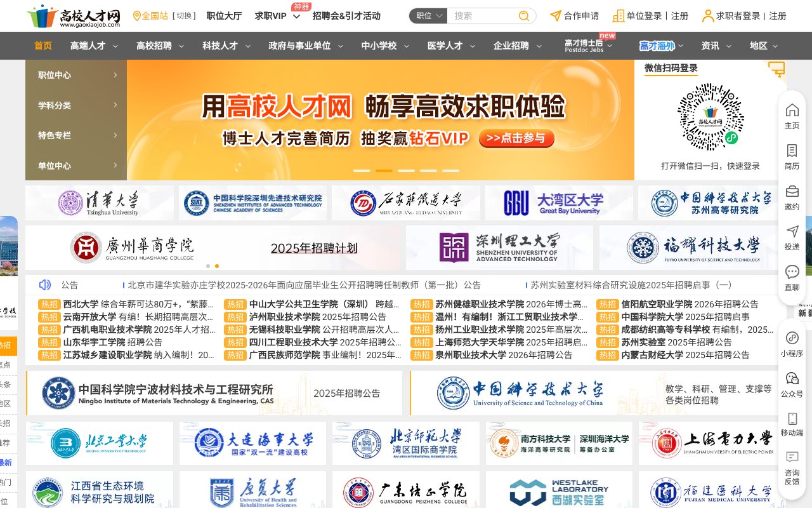Open 直聊 chat icon in right sidebar
The height and width of the screenshot is (508, 812).
pos(791,278)
